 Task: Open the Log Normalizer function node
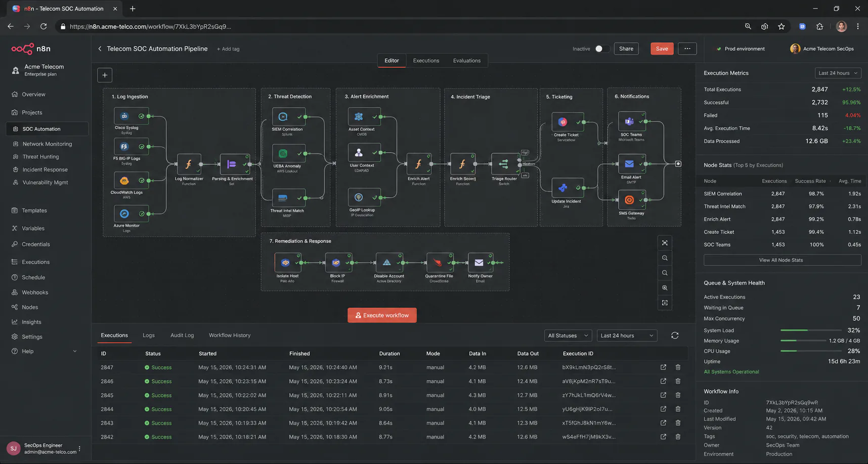[189, 164]
